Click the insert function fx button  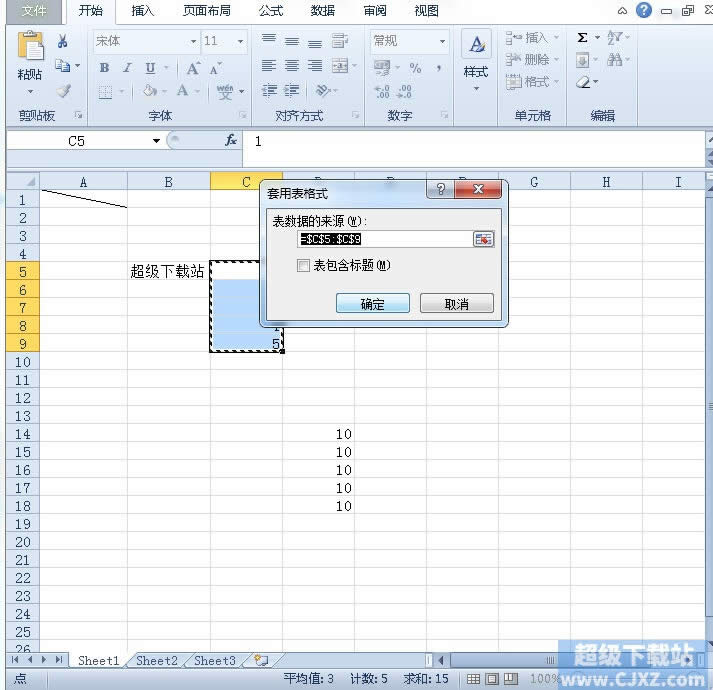click(x=231, y=141)
